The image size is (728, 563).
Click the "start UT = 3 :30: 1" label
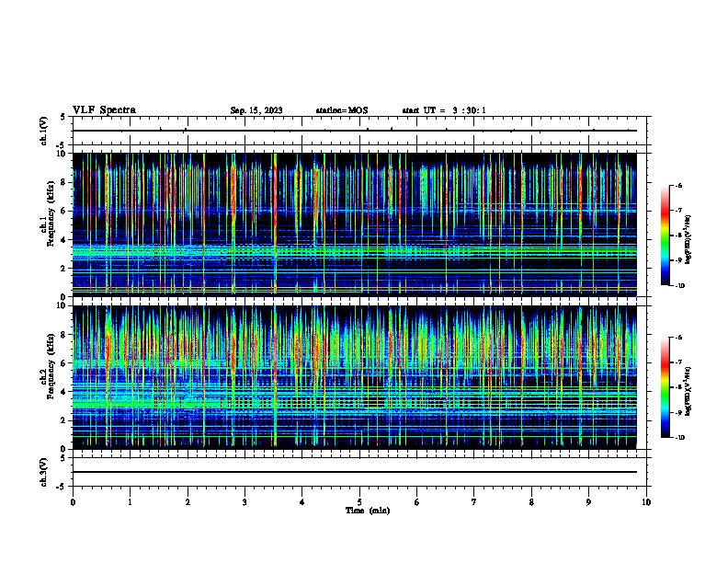(x=444, y=110)
